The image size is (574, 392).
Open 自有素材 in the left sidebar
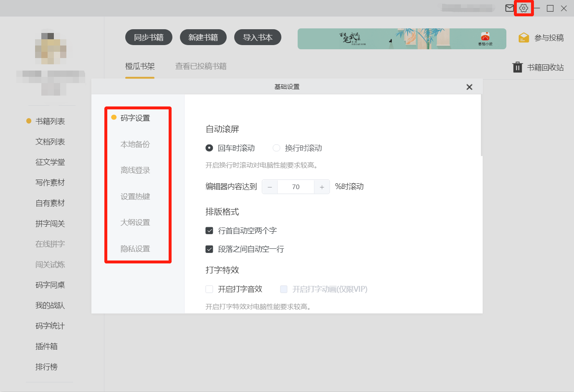[x=50, y=203]
